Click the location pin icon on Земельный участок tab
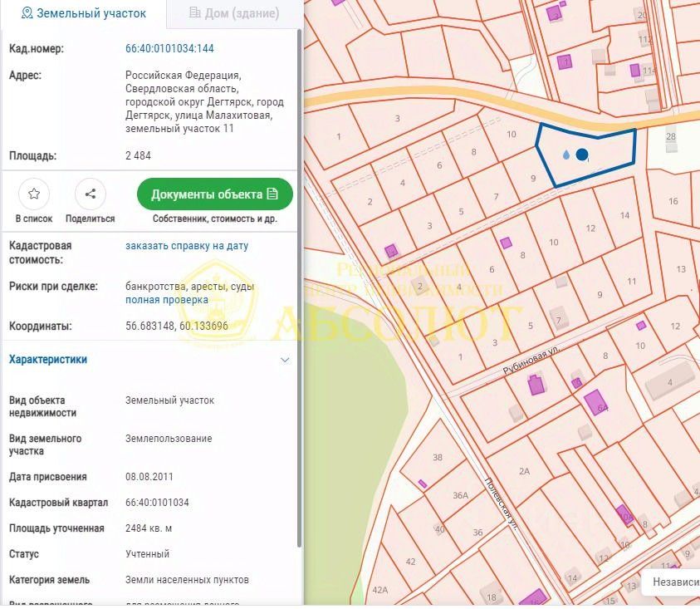Screen dimensions: 700x609 (27, 13)
